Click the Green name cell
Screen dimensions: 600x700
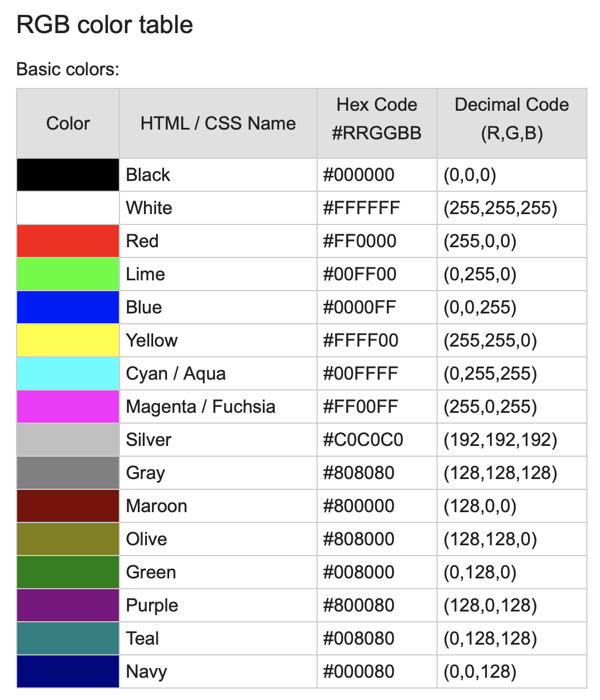coord(151,572)
